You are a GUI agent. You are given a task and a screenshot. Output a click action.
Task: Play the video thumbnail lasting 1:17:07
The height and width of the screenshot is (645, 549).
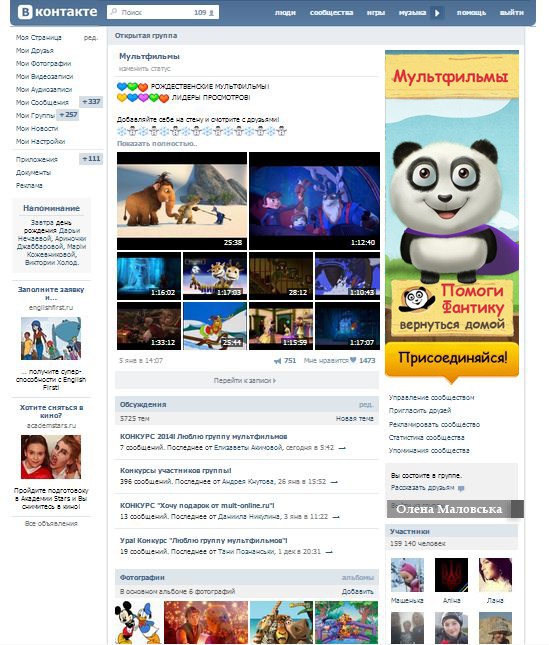(x=347, y=326)
